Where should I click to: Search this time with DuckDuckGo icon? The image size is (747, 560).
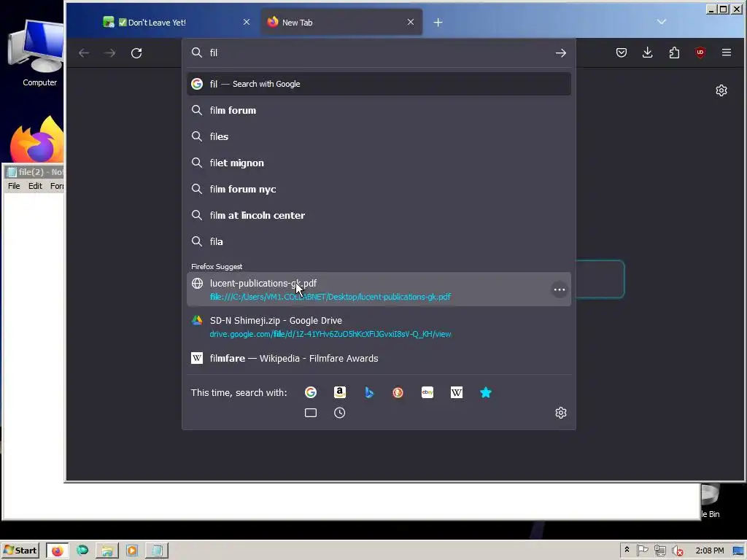click(x=398, y=392)
